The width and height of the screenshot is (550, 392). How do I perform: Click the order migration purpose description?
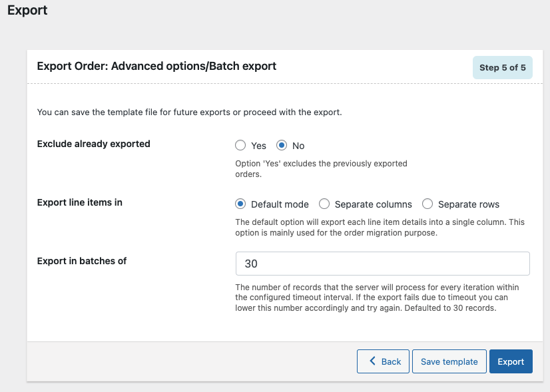380,228
